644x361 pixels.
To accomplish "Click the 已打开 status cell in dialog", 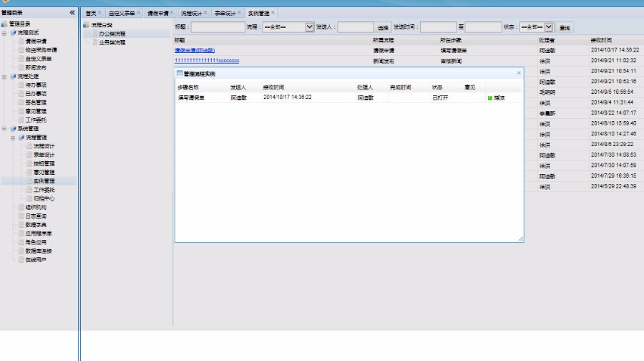I will coord(440,98).
